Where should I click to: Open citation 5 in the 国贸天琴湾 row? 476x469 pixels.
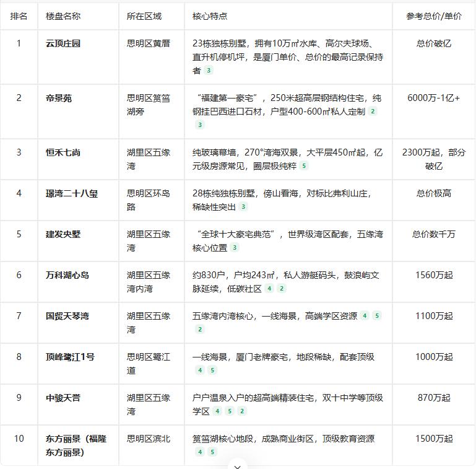(377, 316)
